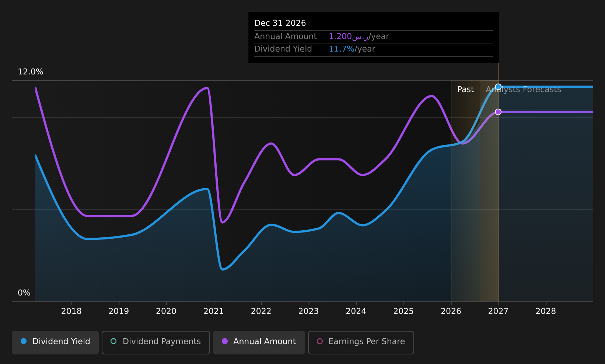Click the Analysts Forecasts region label

[523, 90]
